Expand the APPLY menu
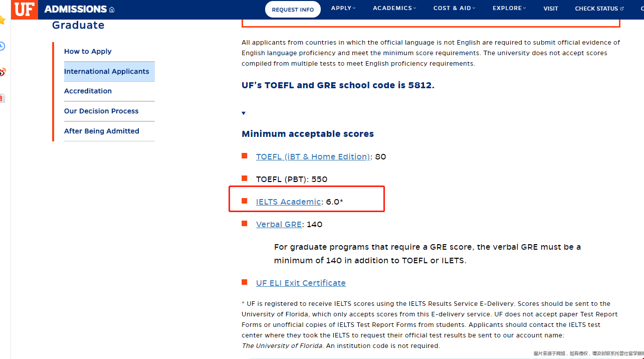The width and height of the screenshot is (644, 359). [343, 8]
